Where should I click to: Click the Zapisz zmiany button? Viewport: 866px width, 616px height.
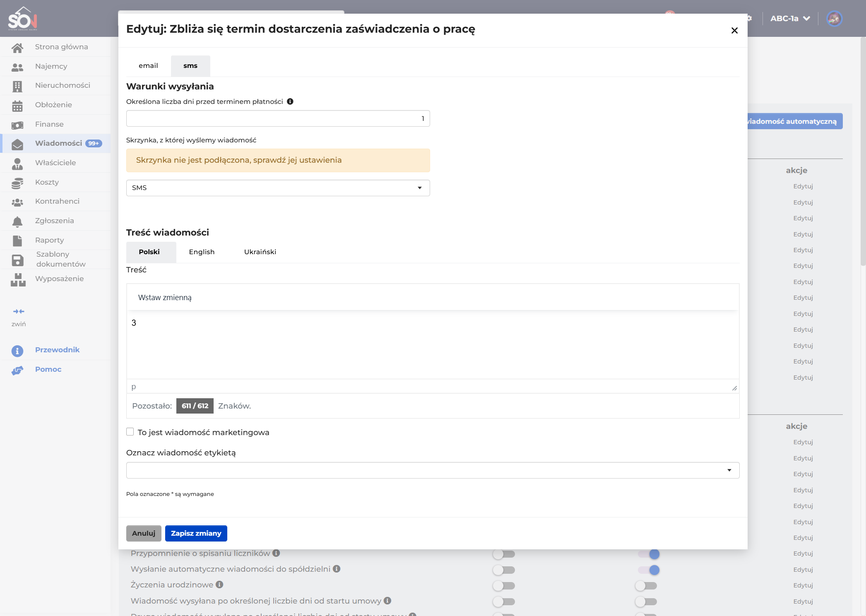coord(196,533)
